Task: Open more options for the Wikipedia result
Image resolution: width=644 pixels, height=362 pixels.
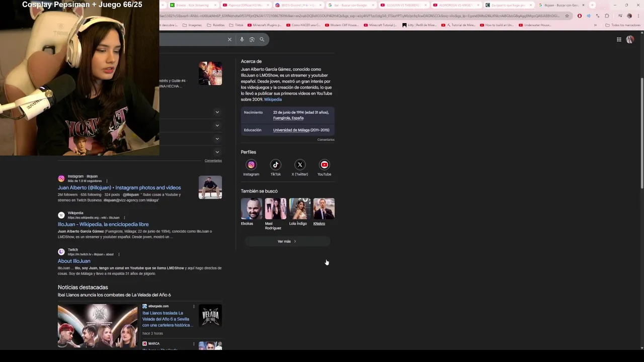Action: coord(124,218)
